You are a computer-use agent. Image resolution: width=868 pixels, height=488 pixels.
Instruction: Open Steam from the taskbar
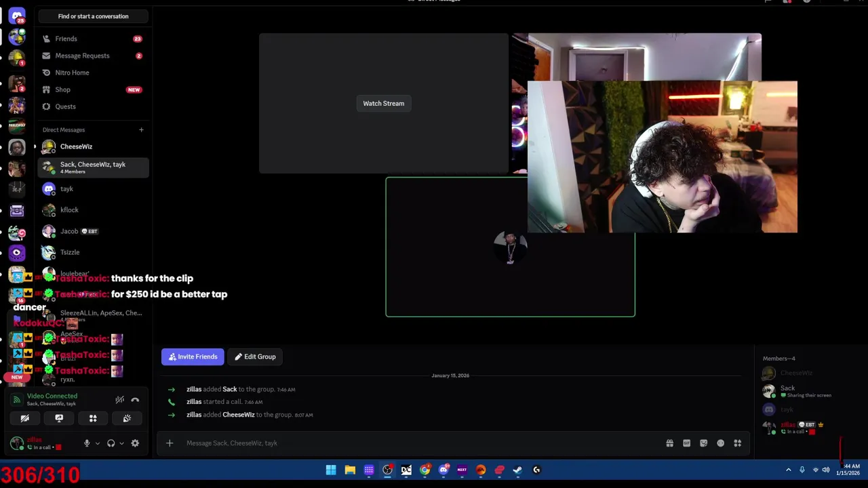coord(517,470)
